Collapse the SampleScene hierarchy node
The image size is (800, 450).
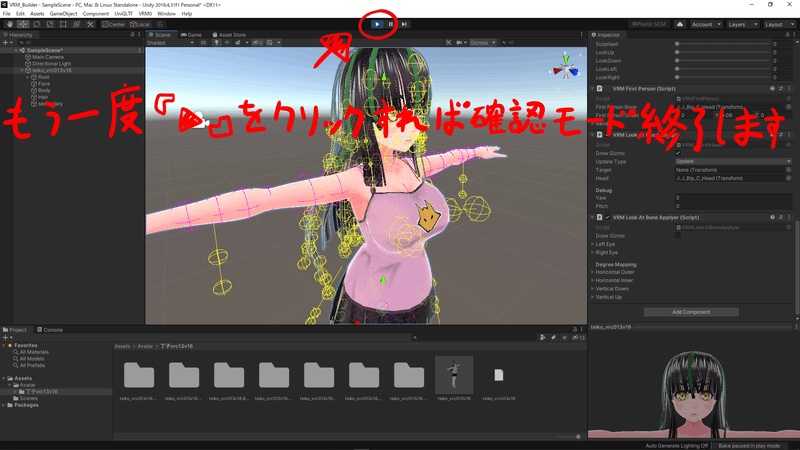pyautogui.click(x=16, y=51)
